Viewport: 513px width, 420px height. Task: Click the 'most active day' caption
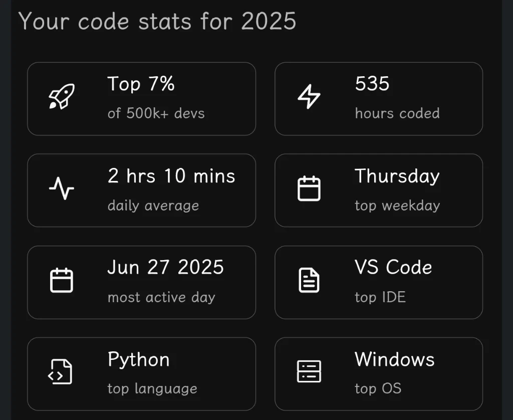(x=161, y=297)
